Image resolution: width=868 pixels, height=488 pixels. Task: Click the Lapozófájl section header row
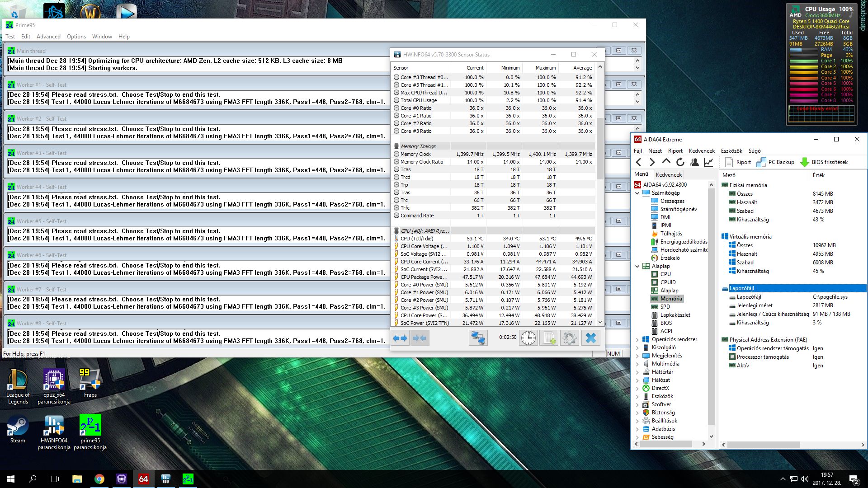click(793, 288)
